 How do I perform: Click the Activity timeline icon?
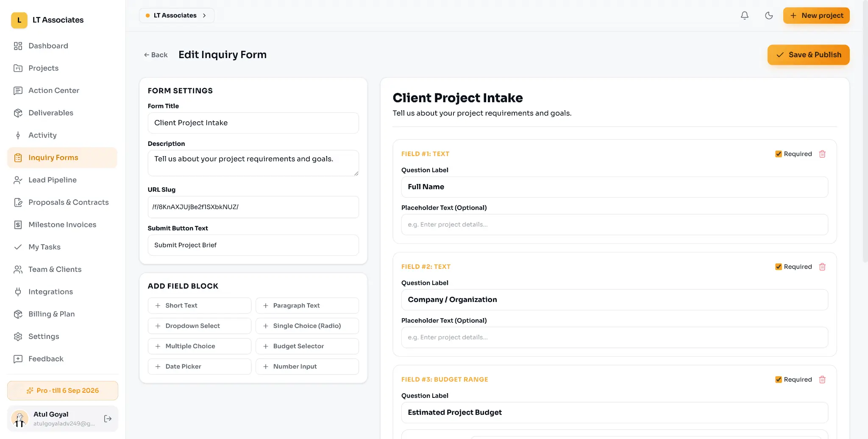(18, 135)
